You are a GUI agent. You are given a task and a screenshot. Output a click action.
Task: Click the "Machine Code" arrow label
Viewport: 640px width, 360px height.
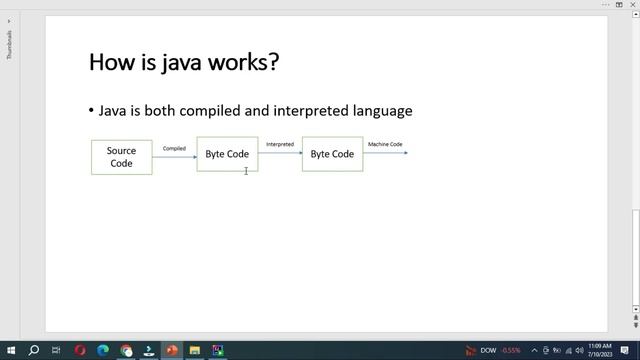coord(385,144)
